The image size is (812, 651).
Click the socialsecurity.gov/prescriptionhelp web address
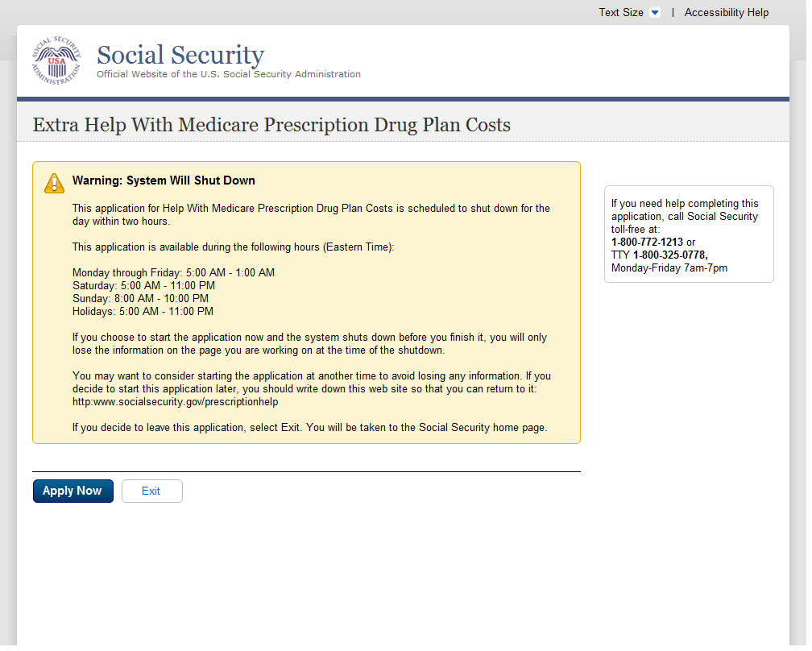[x=175, y=401]
